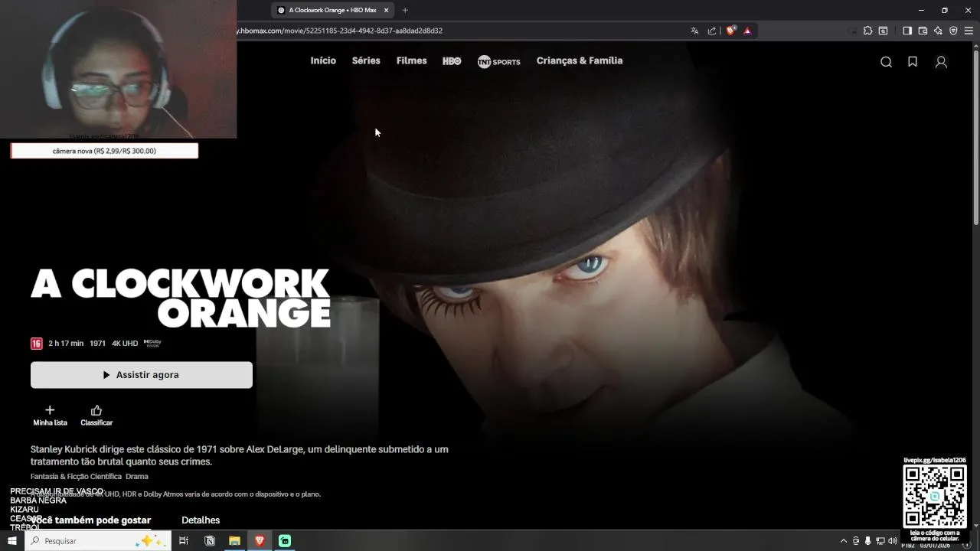Open Brave Leo AI sparkle icon
980x551 pixels.
[938, 31]
